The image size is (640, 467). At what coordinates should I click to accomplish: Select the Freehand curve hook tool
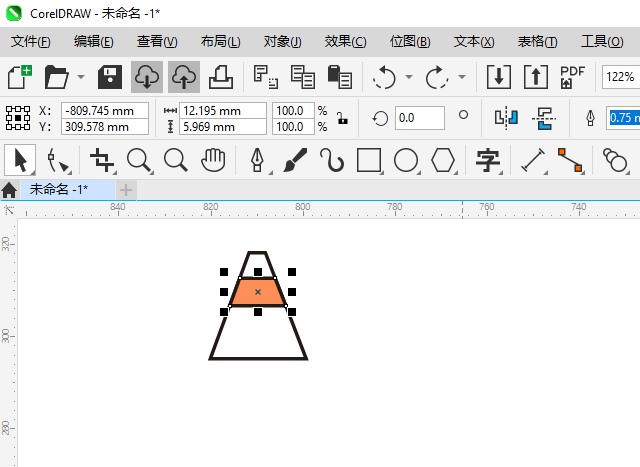332,160
